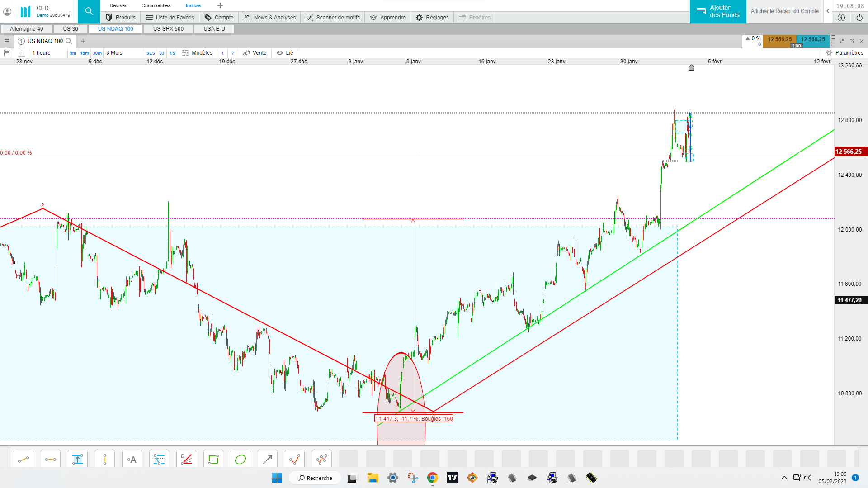The width and height of the screenshot is (868, 488).
Task: Choose the dashed arrow drawing tool
Action: [268, 460]
